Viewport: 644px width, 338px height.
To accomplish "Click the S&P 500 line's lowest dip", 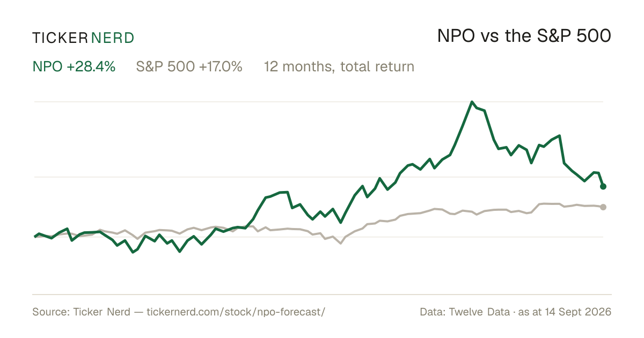I will tap(340, 244).
